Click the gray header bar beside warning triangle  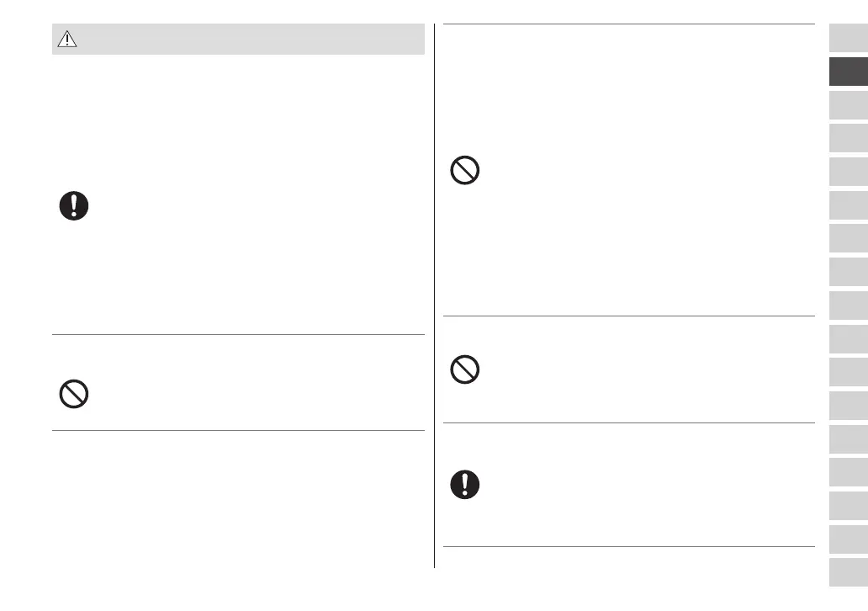click(252, 40)
